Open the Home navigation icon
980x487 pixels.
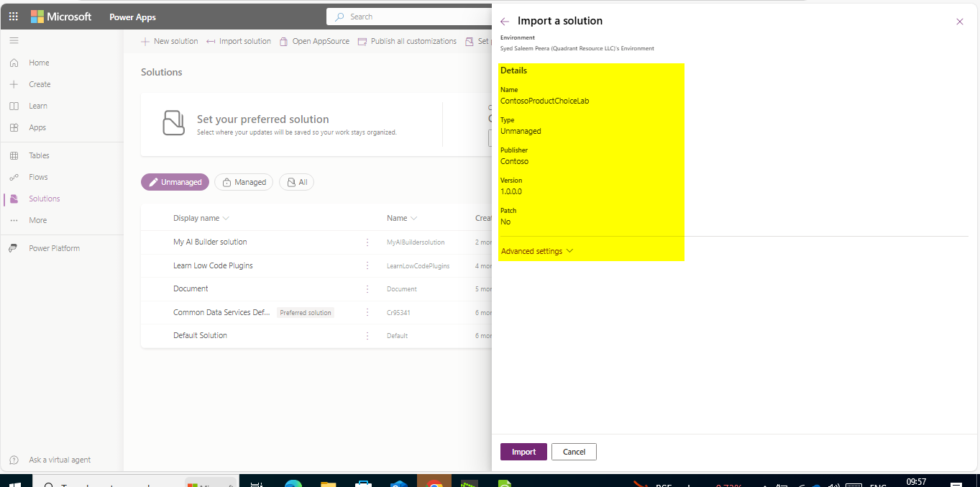[x=14, y=63]
